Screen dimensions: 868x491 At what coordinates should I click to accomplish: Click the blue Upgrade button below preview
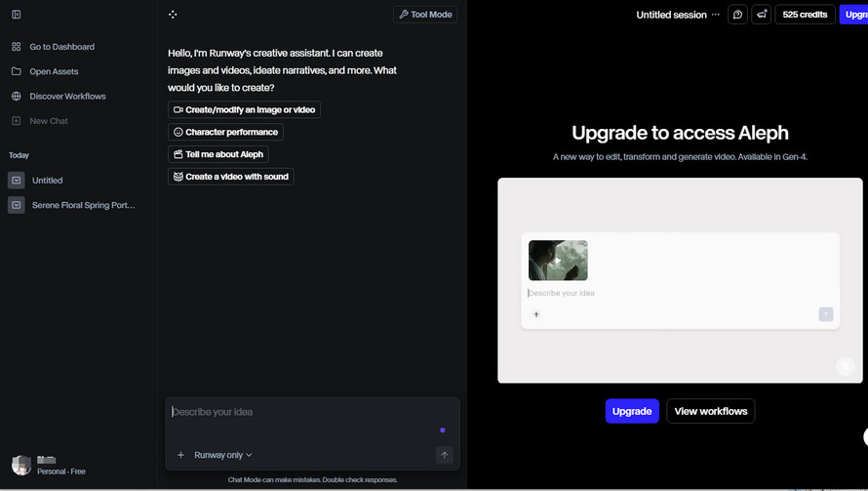tap(632, 411)
